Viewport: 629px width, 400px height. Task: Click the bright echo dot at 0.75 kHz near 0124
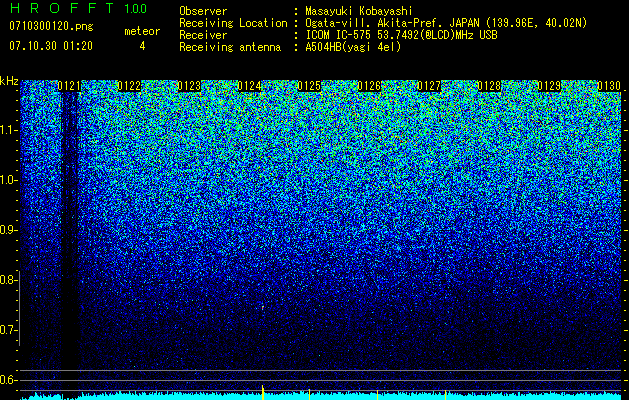[x=263, y=308]
